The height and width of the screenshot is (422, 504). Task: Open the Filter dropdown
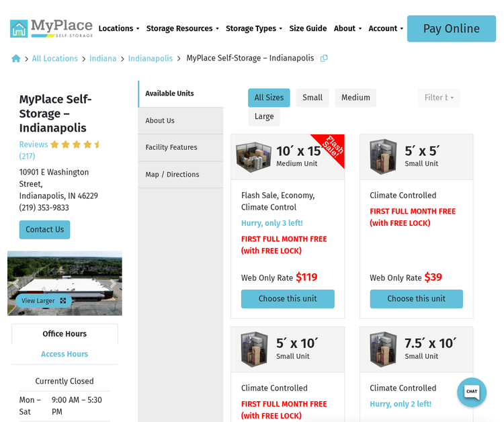[x=439, y=97]
